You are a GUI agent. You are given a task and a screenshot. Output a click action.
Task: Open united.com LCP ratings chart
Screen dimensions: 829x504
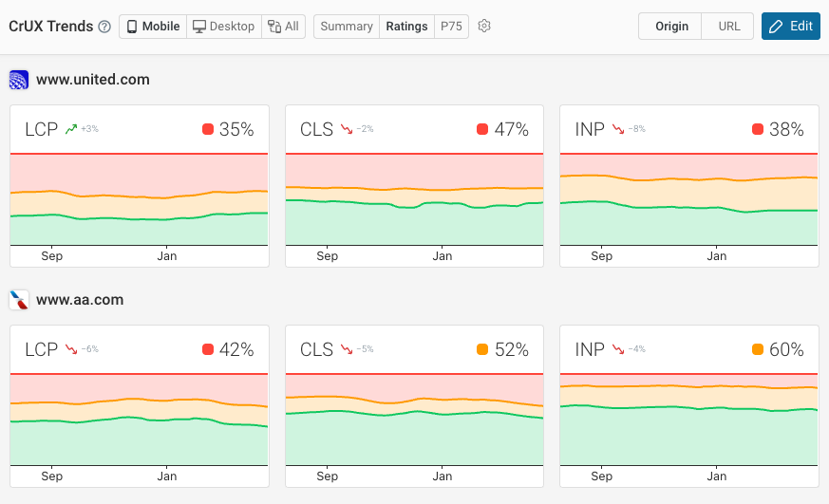click(139, 199)
